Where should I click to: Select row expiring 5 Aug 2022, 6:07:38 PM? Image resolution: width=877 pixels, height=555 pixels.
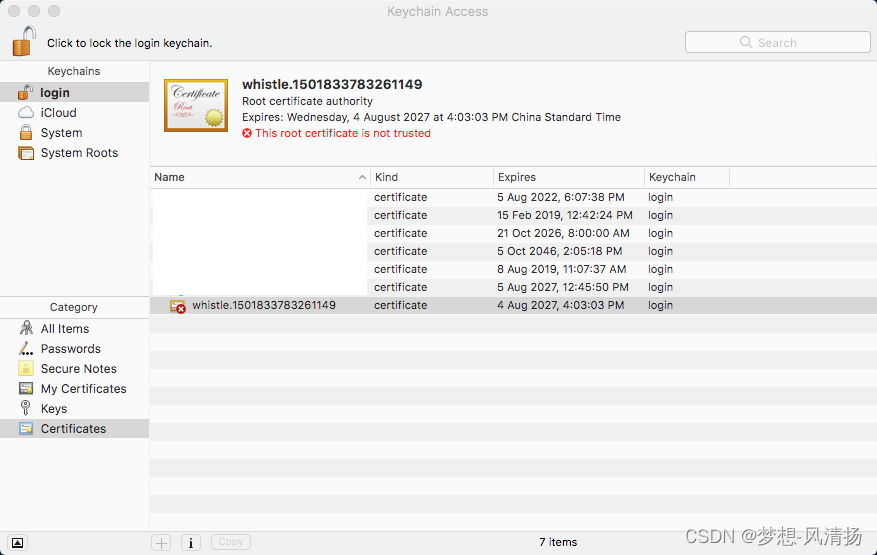(513, 197)
